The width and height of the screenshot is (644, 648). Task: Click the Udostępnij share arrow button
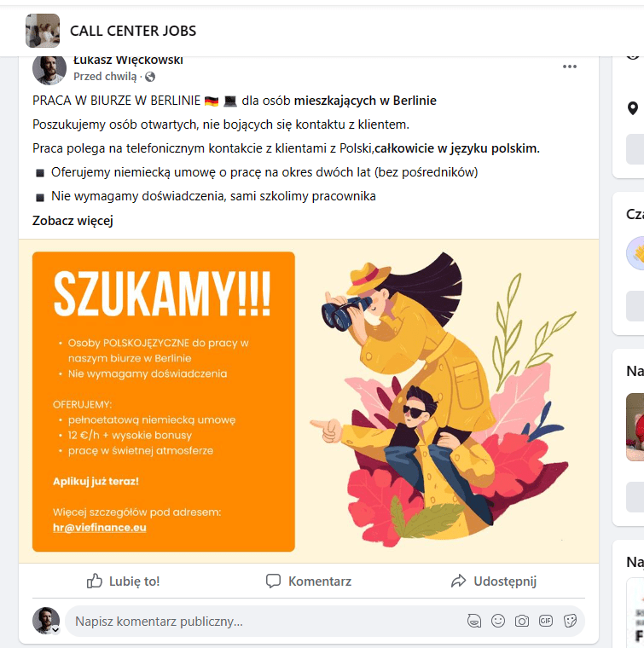pyautogui.click(x=494, y=581)
